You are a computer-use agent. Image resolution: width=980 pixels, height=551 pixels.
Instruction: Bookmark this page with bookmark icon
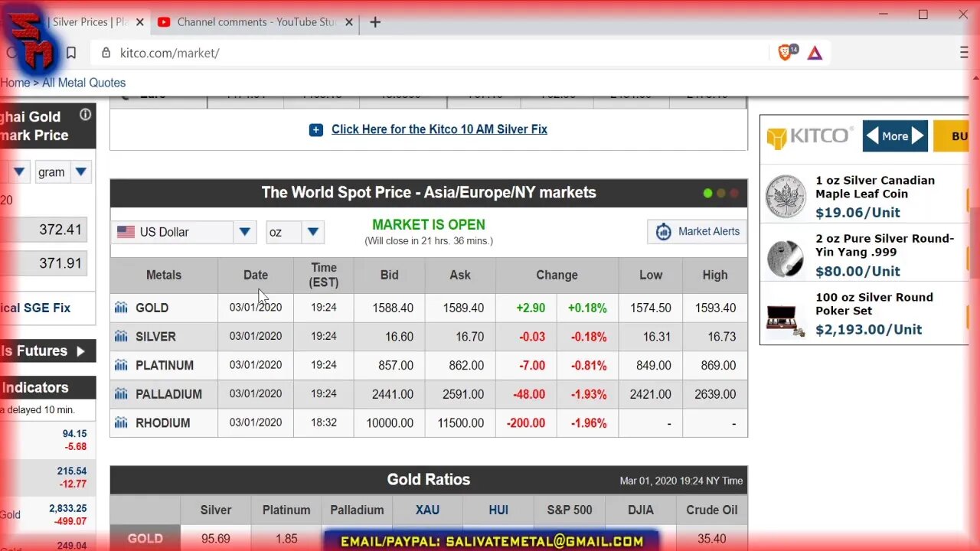coord(71,53)
